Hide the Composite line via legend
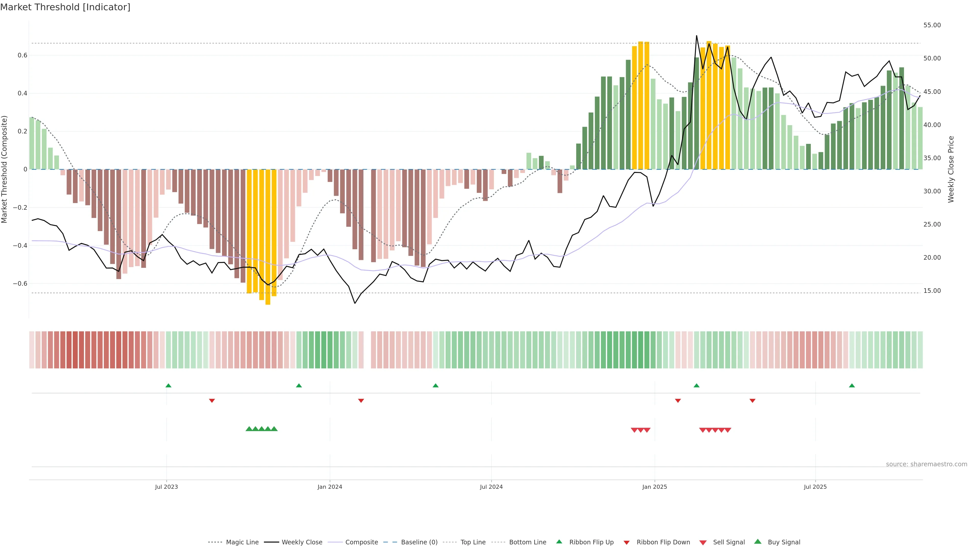The height and width of the screenshot is (551, 980). pos(361,542)
